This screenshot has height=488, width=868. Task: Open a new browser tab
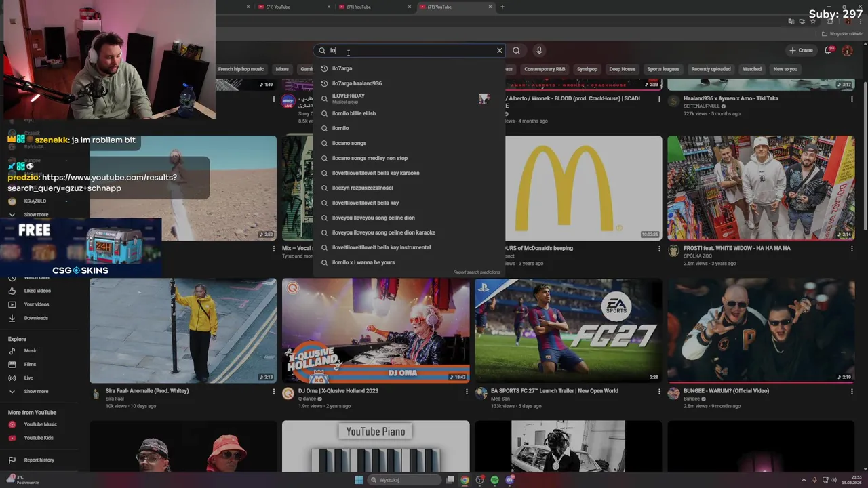(x=502, y=7)
